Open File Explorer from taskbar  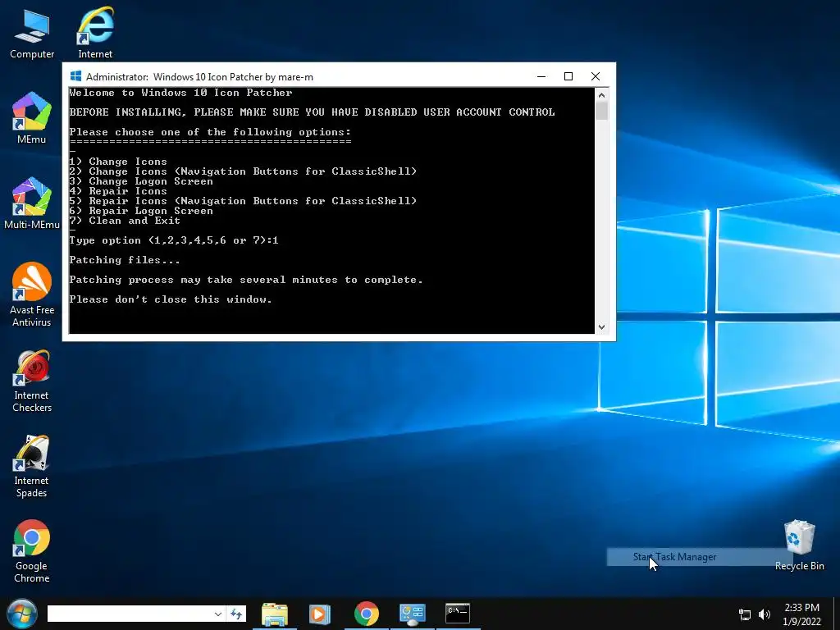click(275, 614)
